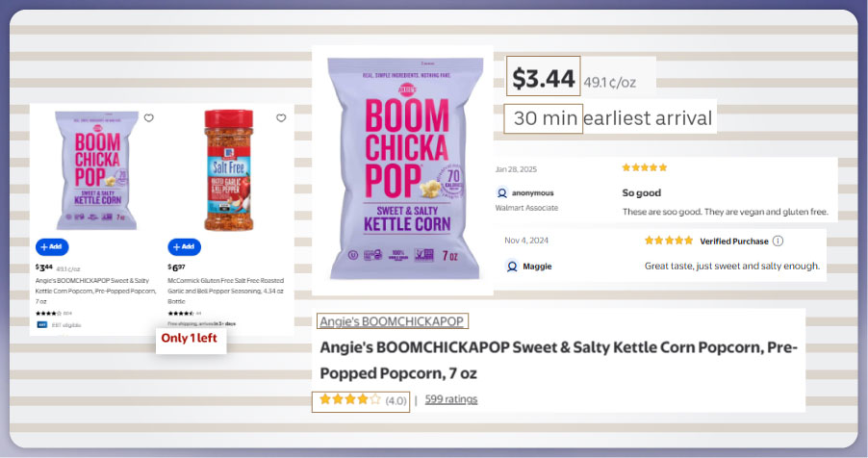Click the five stars on Maggie's review
868x458 pixels.
(x=668, y=241)
